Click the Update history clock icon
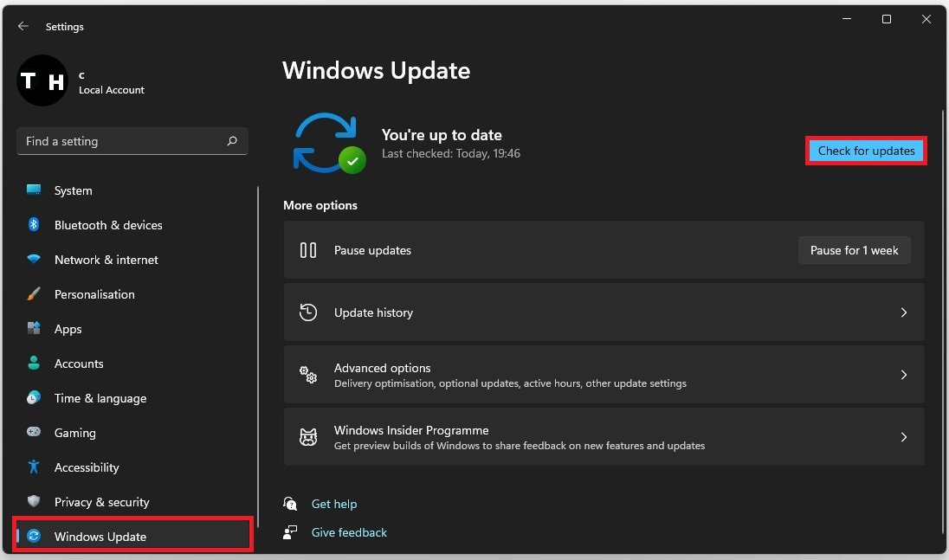949x560 pixels. [x=308, y=312]
